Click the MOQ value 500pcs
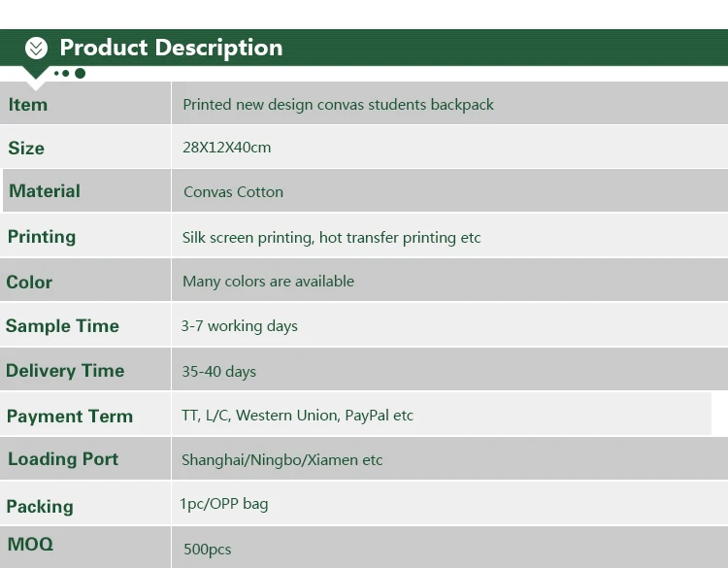This screenshot has height=568, width=728. pos(207,550)
